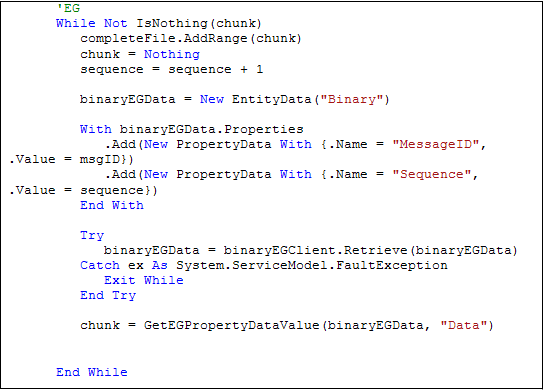Click the "Binary" string literal

coord(351,100)
